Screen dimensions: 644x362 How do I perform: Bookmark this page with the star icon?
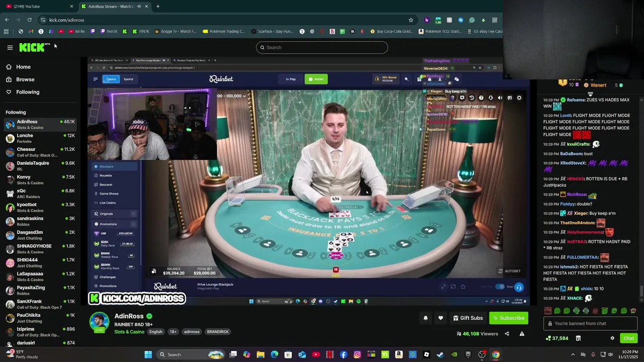[x=411, y=20]
